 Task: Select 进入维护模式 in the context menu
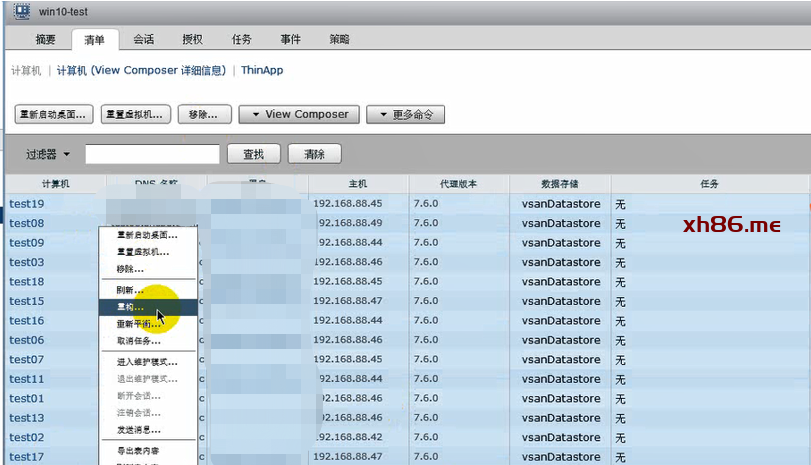pos(146,361)
